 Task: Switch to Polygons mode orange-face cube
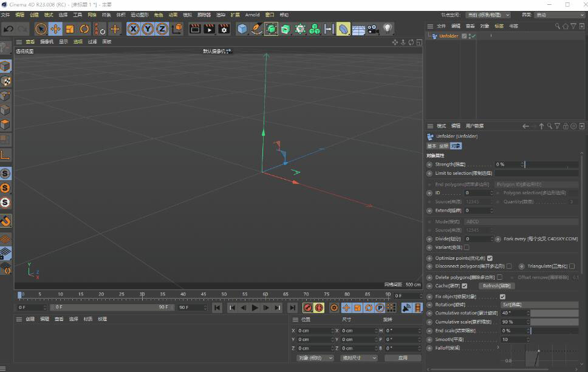coord(5,125)
